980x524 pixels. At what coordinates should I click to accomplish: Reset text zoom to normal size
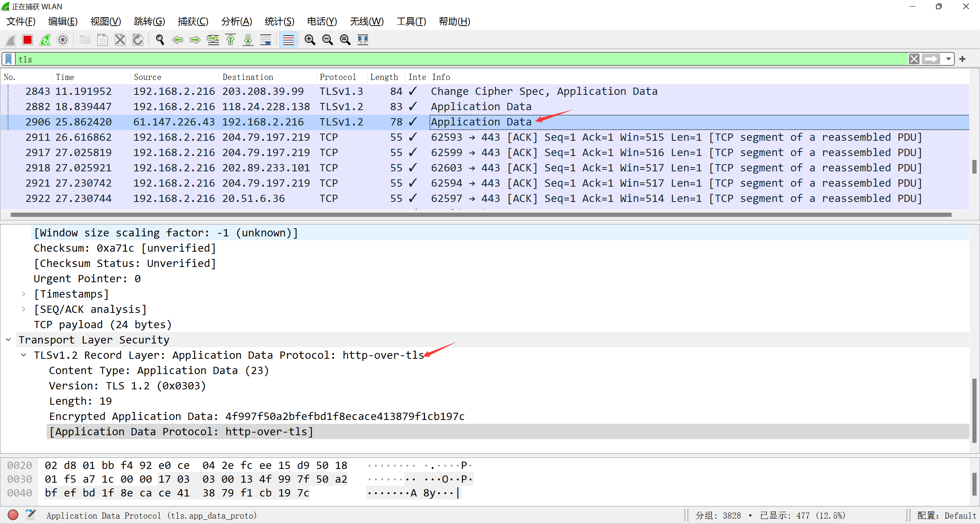[345, 40]
